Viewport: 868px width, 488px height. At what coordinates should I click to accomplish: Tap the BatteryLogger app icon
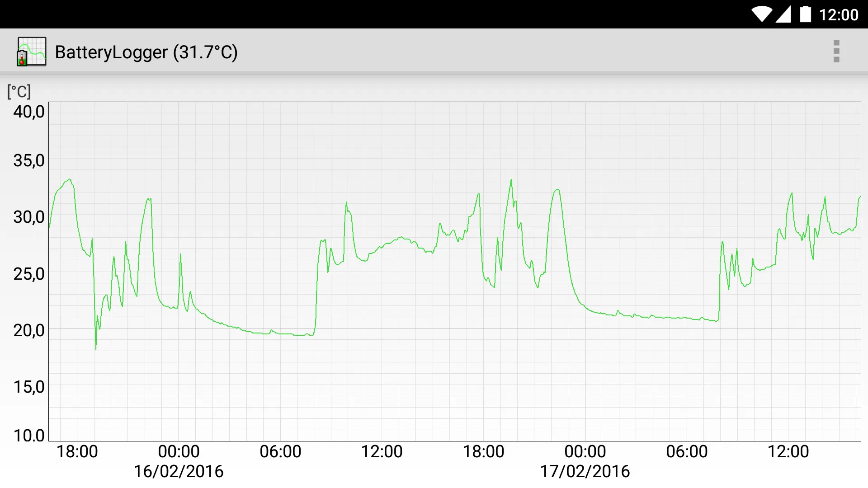pos(32,52)
